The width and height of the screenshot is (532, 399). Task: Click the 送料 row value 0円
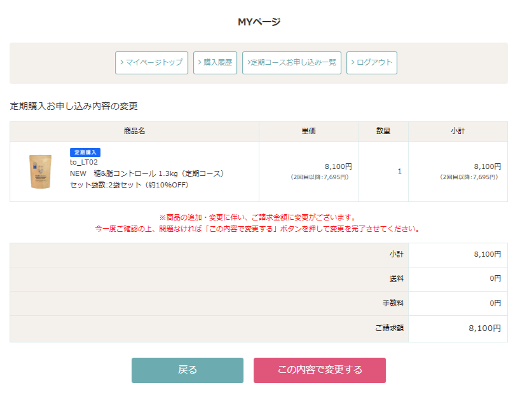tap(494, 279)
